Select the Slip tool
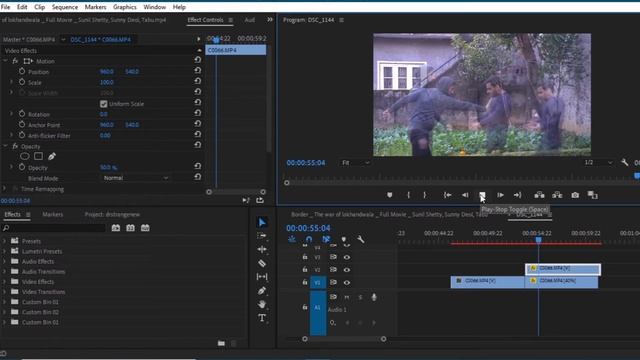 [262, 277]
